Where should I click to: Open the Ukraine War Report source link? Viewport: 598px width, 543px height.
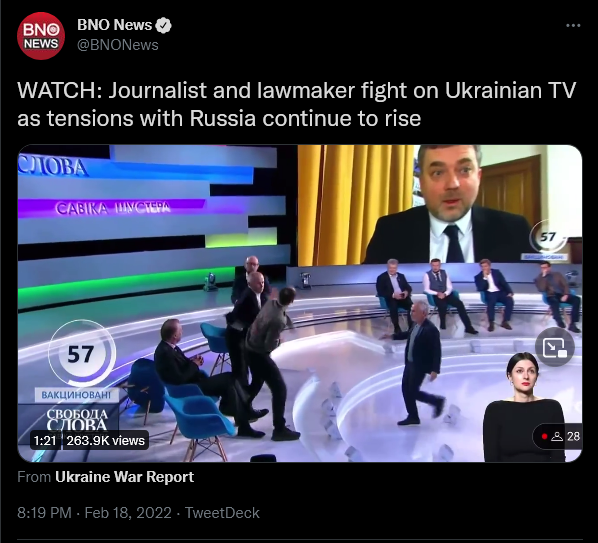pos(124,477)
